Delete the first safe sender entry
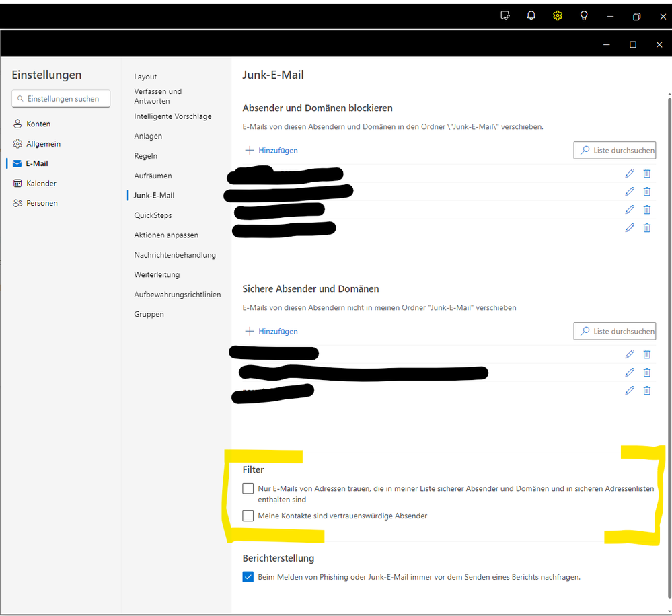 click(646, 354)
